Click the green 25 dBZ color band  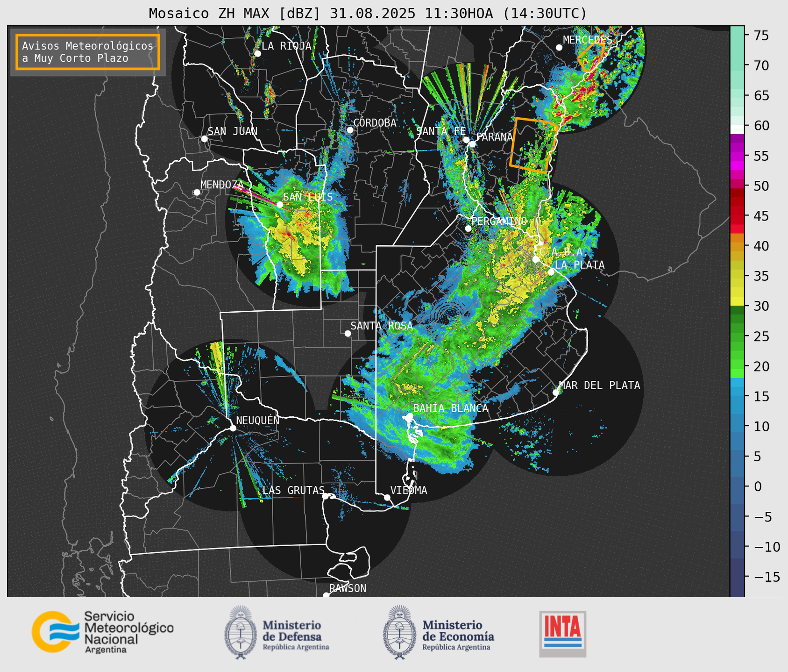coord(737,336)
